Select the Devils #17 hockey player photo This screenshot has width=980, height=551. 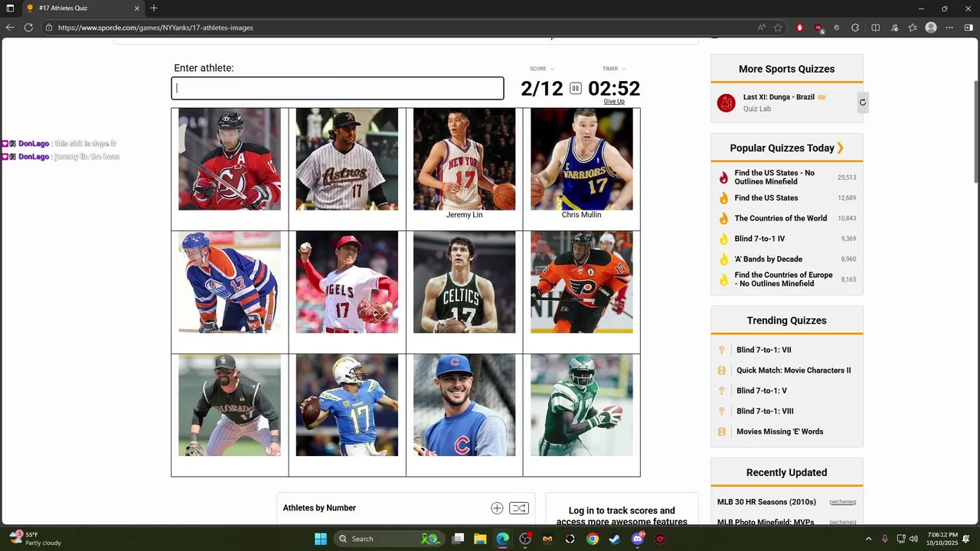click(230, 159)
